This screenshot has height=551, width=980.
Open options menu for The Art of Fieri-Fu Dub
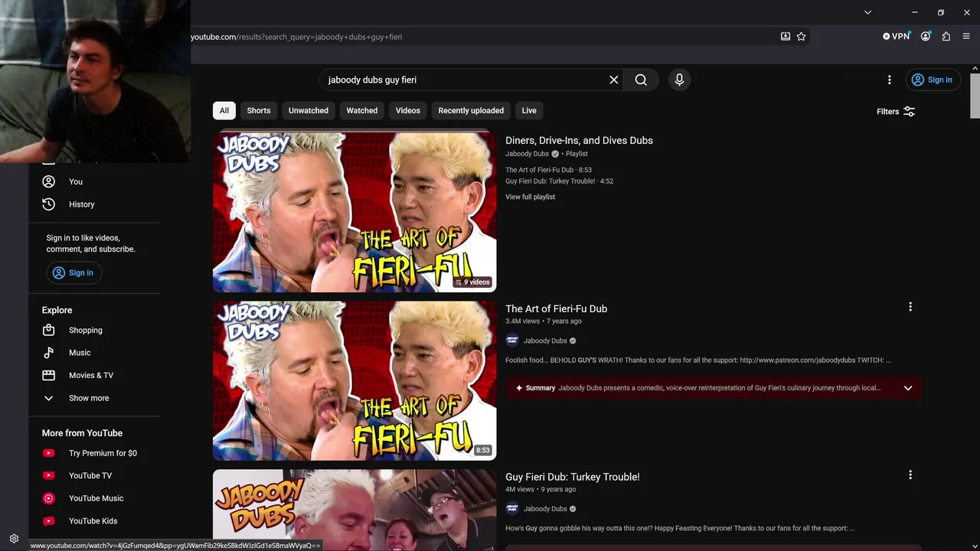(x=910, y=307)
